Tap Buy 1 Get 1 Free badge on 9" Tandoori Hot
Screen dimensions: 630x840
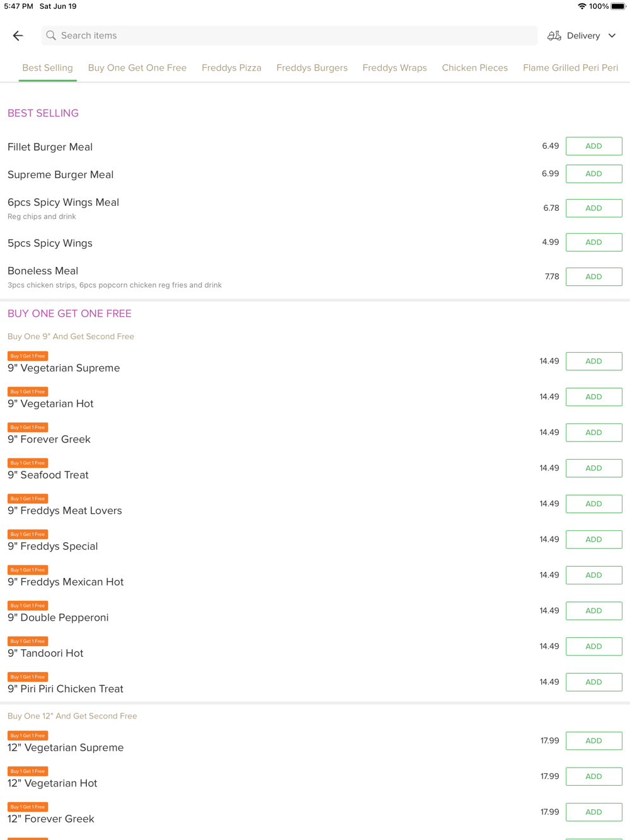pos(28,641)
